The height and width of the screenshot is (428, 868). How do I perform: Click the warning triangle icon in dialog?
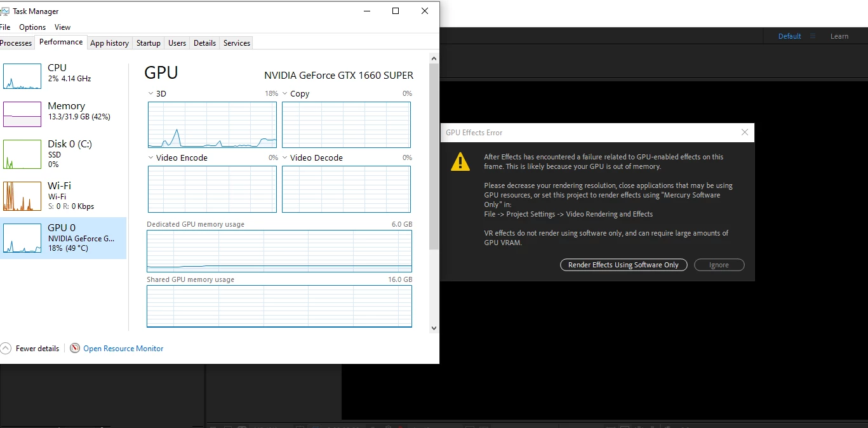click(x=460, y=161)
